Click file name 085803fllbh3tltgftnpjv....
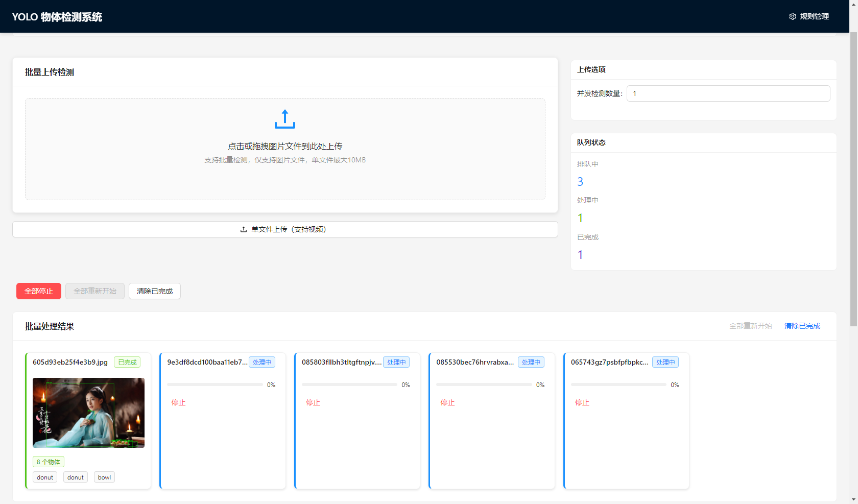The image size is (858, 504). [x=342, y=362]
